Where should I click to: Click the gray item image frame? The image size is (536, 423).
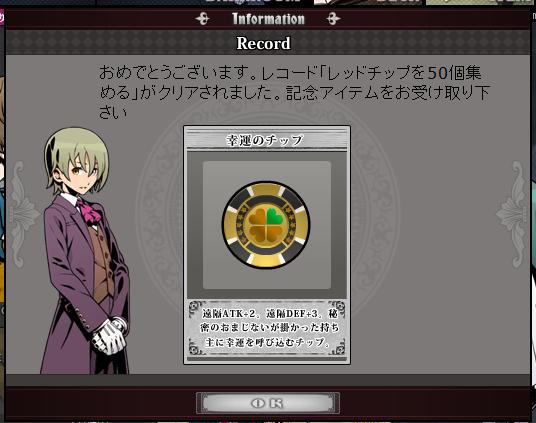click(267, 225)
